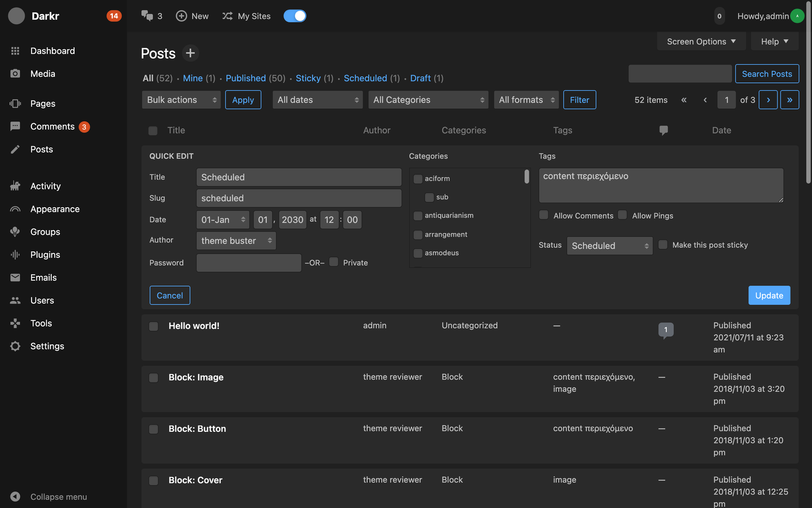
Task: Click the comment count bubble for Hello world!
Action: click(665, 330)
